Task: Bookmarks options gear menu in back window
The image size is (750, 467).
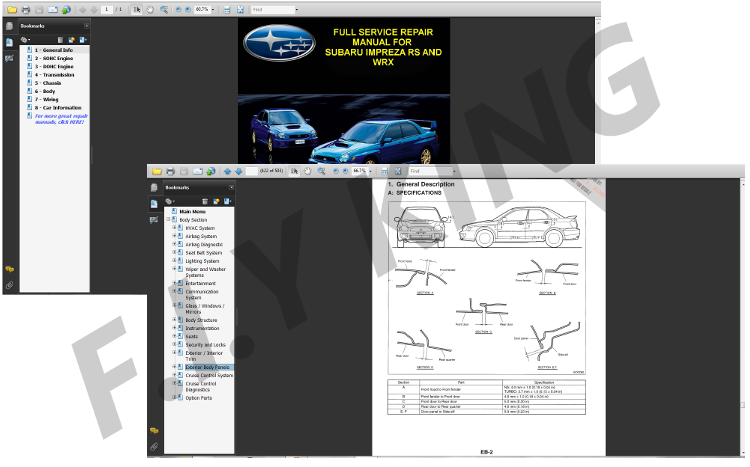Action: pyautogui.click(x=25, y=40)
